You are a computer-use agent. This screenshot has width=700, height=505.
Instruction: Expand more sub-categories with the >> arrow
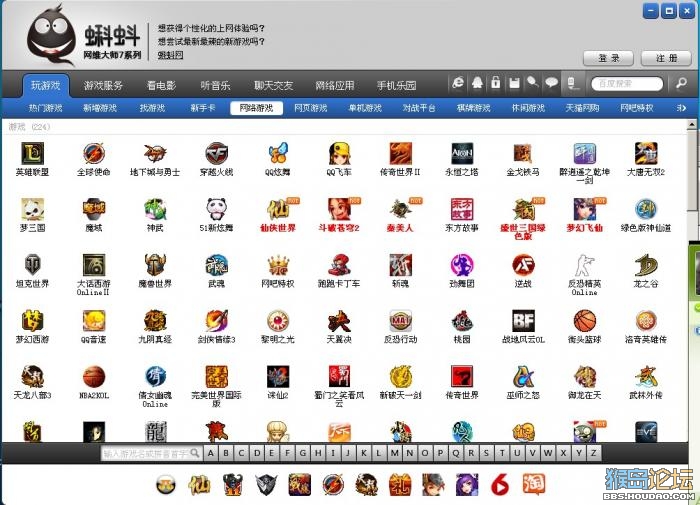pos(681,108)
